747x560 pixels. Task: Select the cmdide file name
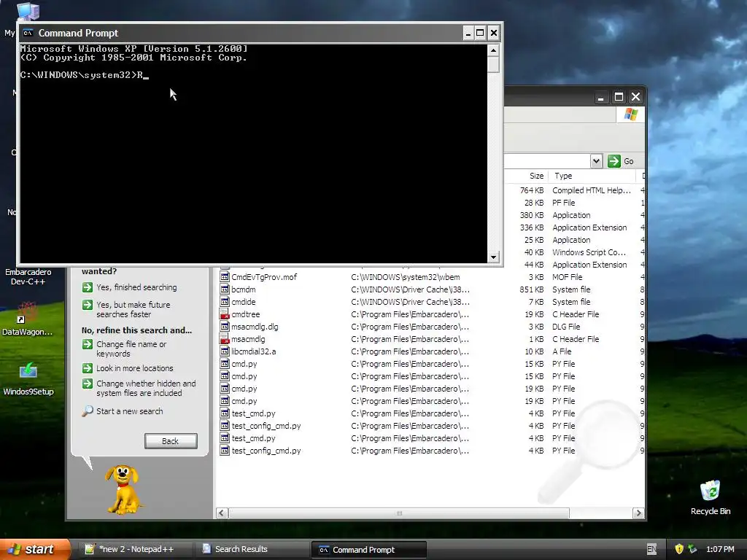coord(244,302)
